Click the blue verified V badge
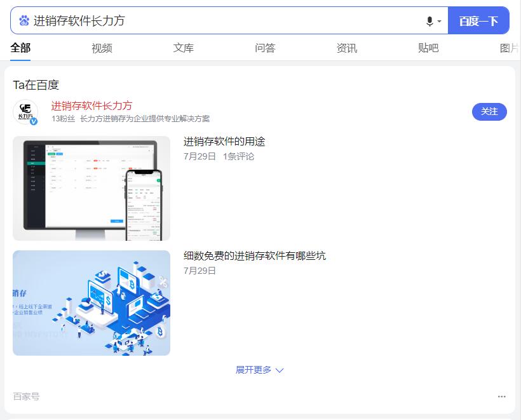Image resolution: width=521 pixels, height=420 pixels. click(x=34, y=121)
